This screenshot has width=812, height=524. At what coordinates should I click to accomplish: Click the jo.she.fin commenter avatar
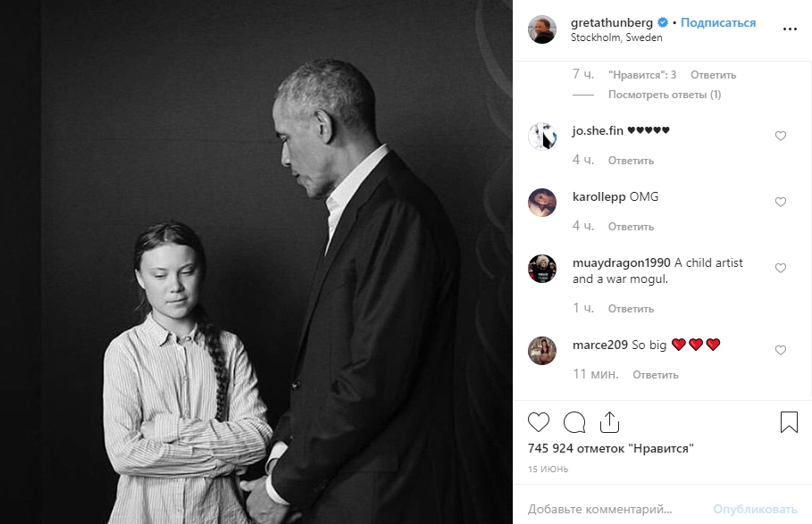tap(542, 137)
